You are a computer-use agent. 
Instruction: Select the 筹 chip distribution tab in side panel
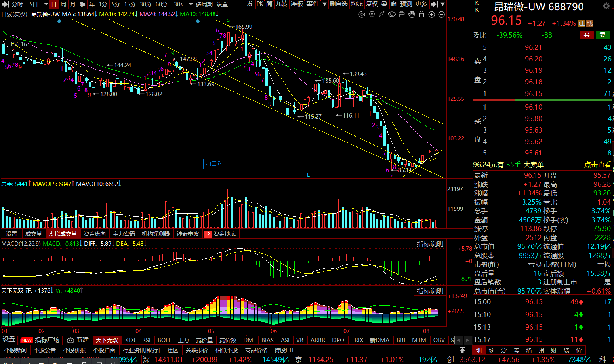tap(516, 350)
